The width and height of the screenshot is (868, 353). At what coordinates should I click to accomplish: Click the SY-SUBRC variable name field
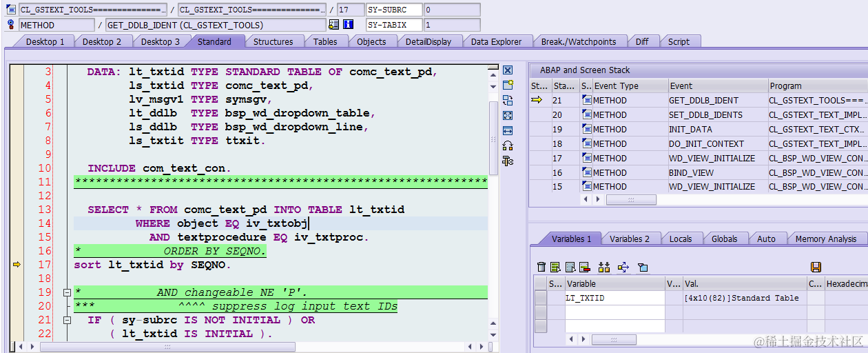[393, 10]
